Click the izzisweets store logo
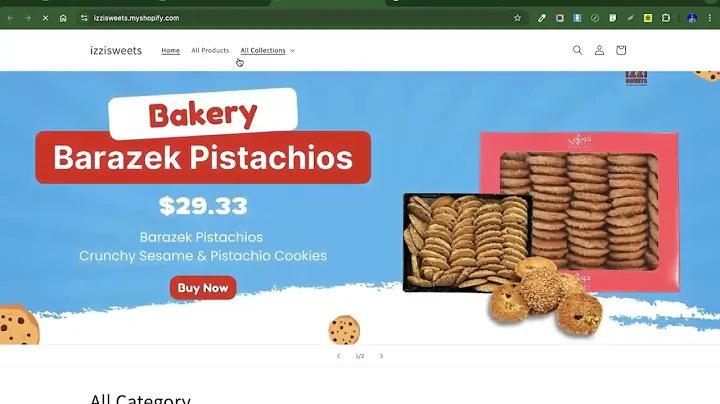This screenshot has height=404, width=720. coord(116,50)
